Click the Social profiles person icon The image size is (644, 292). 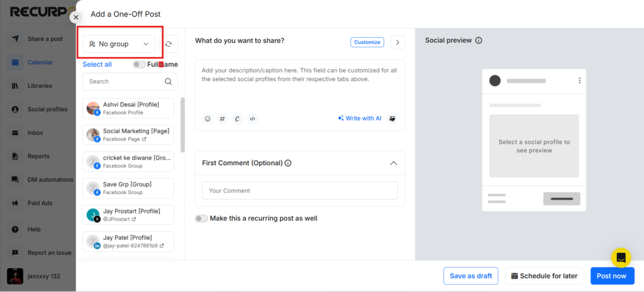[15, 109]
